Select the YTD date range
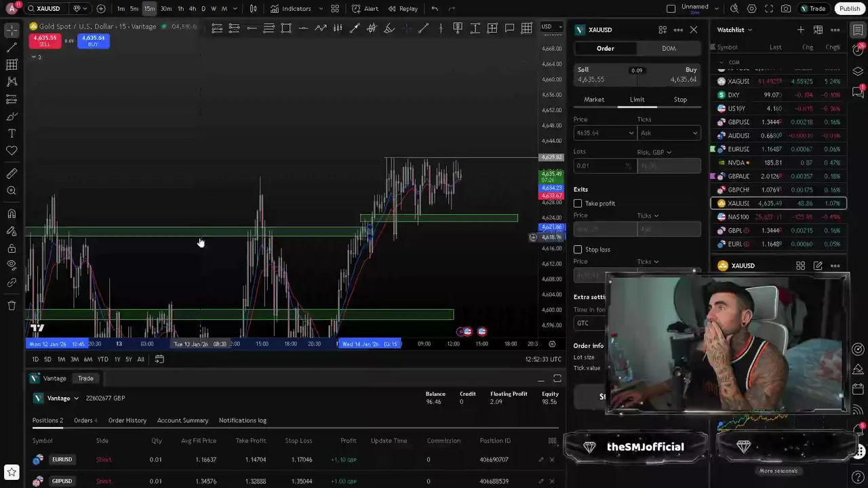The height and width of the screenshot is (488, 868). (x=102, y=359)
